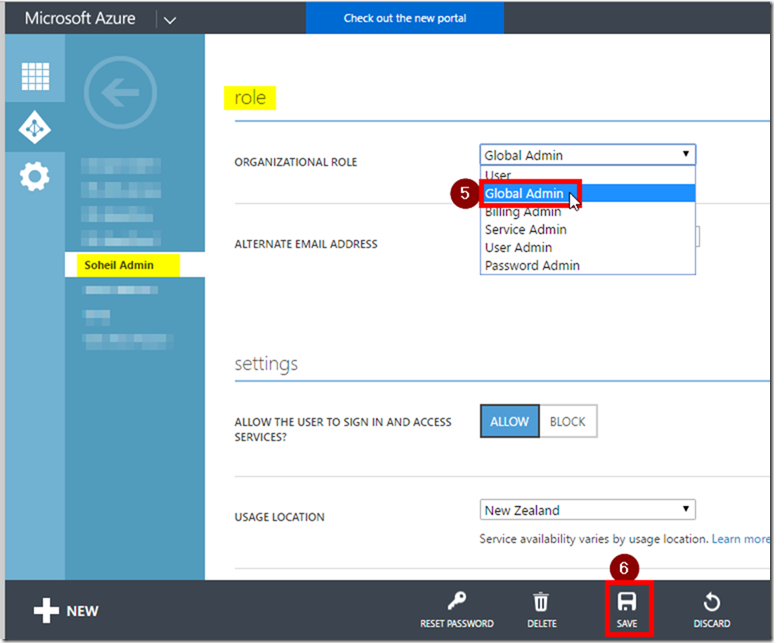Open the all items grid icon
The image size is (774, 643).
click(x=35, y=76)
